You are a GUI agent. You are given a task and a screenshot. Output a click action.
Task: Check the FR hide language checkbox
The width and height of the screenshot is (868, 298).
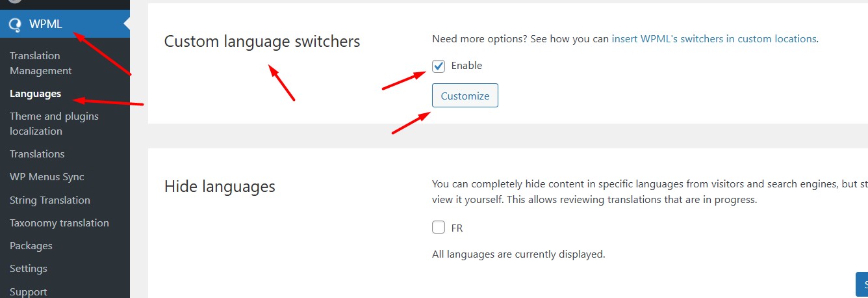439,228
